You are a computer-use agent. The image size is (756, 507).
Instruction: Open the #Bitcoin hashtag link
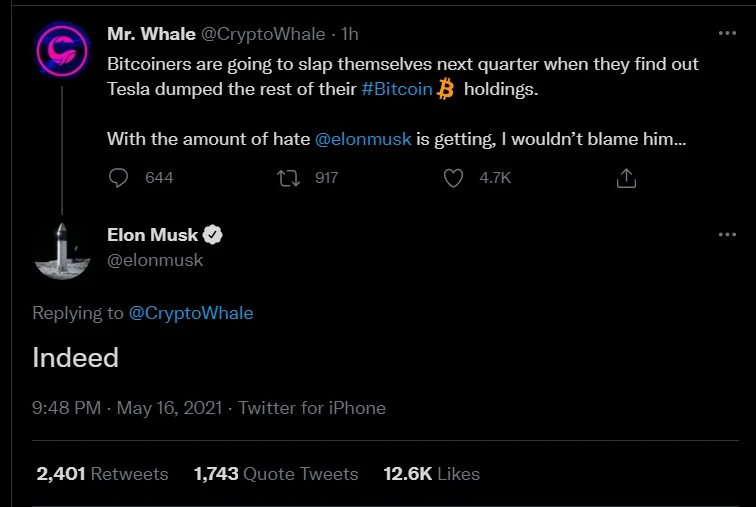click(397, 89)
